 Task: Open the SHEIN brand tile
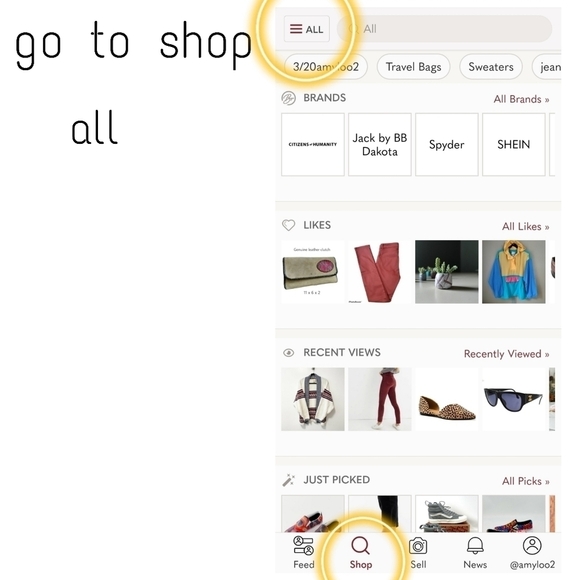(514, 145)
